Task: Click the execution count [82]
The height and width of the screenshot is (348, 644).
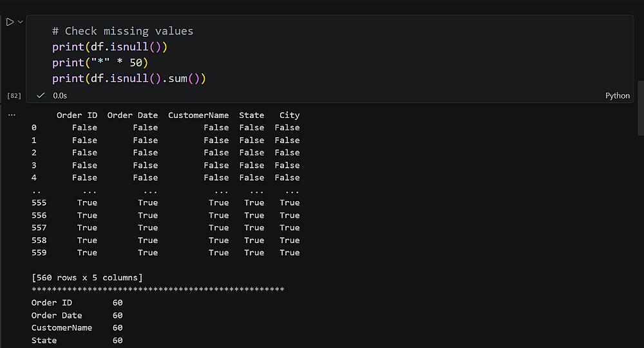Action: tap(14, 95)
